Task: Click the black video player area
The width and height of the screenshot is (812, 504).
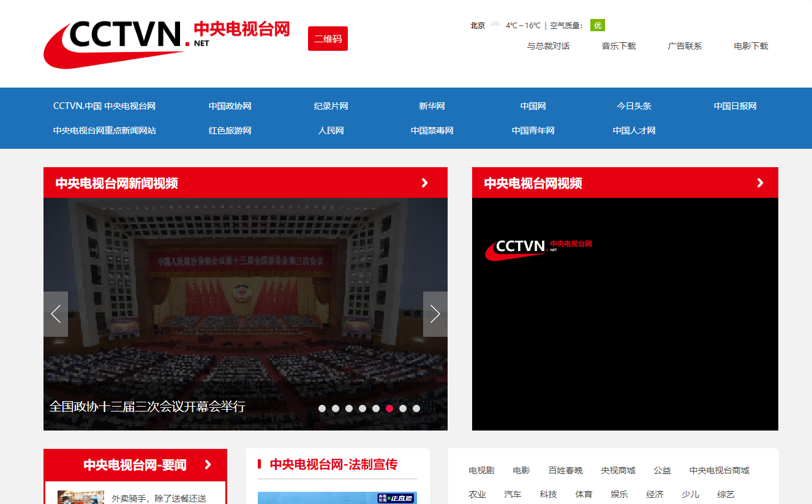Action: pyautogui.click(x=625, y=314)
